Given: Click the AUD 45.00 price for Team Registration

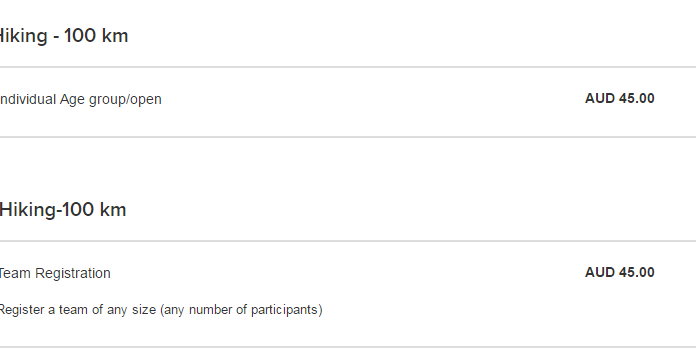Looking at the screenshot, I should (620, 272).
